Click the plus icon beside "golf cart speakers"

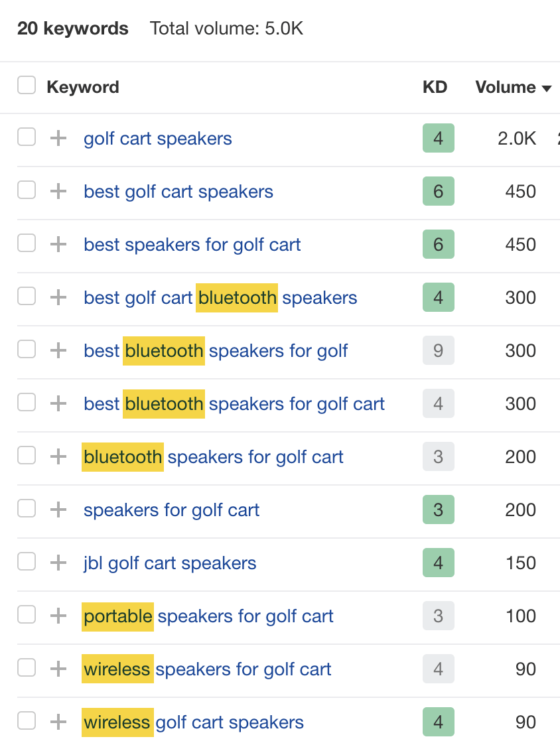point(58,138)
